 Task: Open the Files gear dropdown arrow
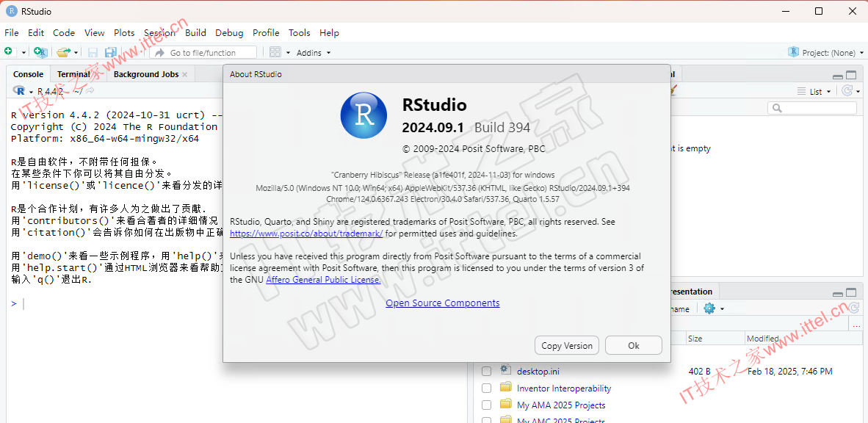722,309
